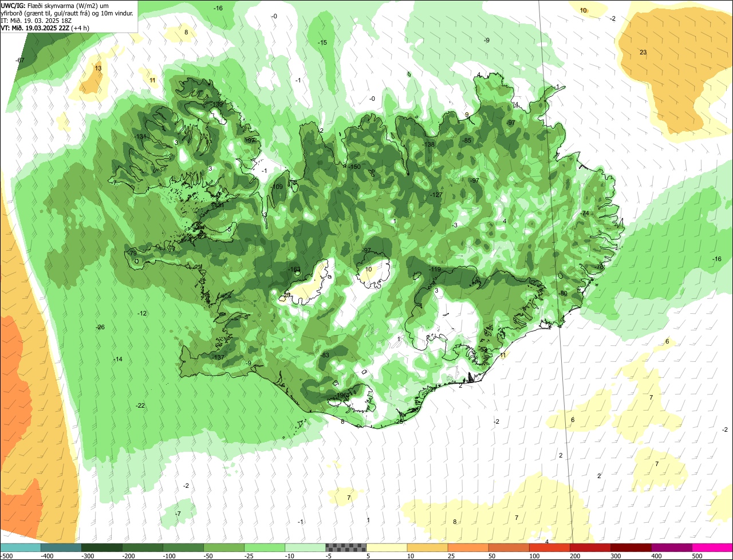Click the 50 to 100 legend color block
The height and width of the screenshot is (560, 733).
click(509, 547)
